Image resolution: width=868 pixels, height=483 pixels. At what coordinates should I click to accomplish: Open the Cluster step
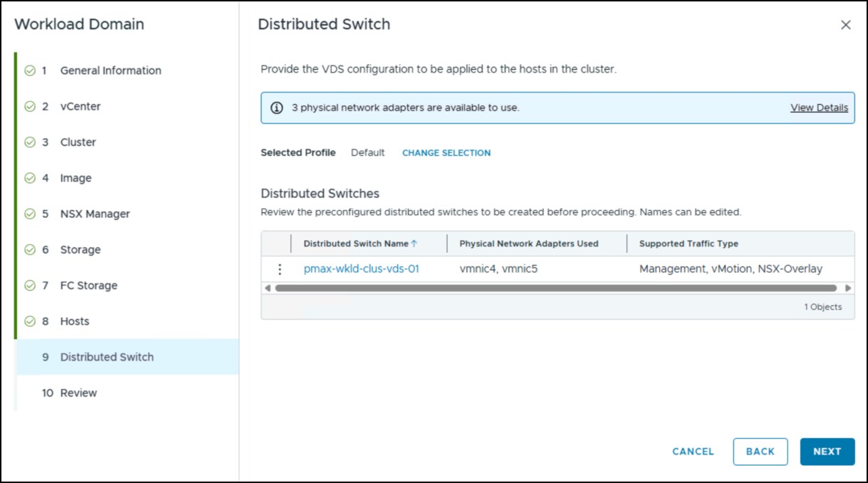78,142
